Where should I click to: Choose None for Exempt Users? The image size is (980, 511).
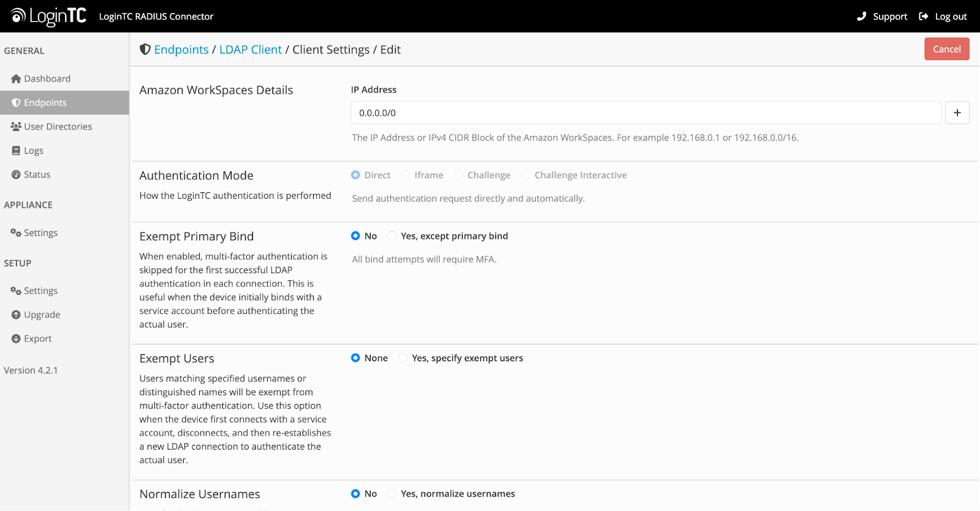[355, 358]
